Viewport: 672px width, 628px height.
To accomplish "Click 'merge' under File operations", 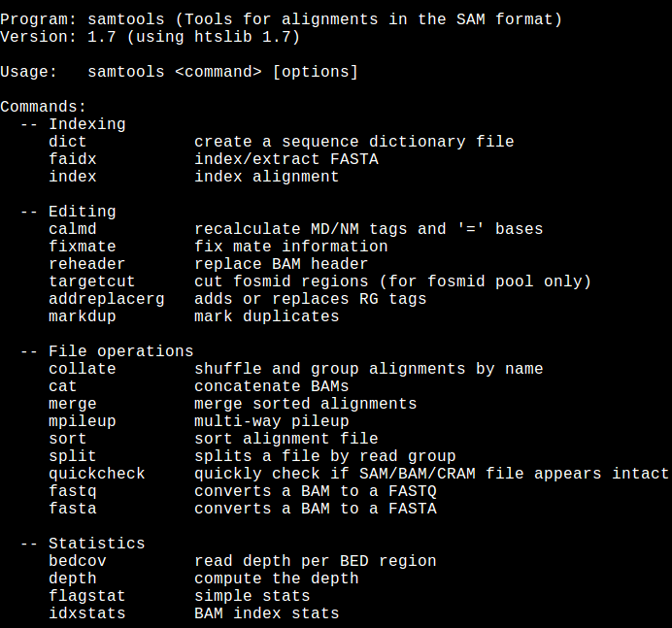I will click(73, 404).
